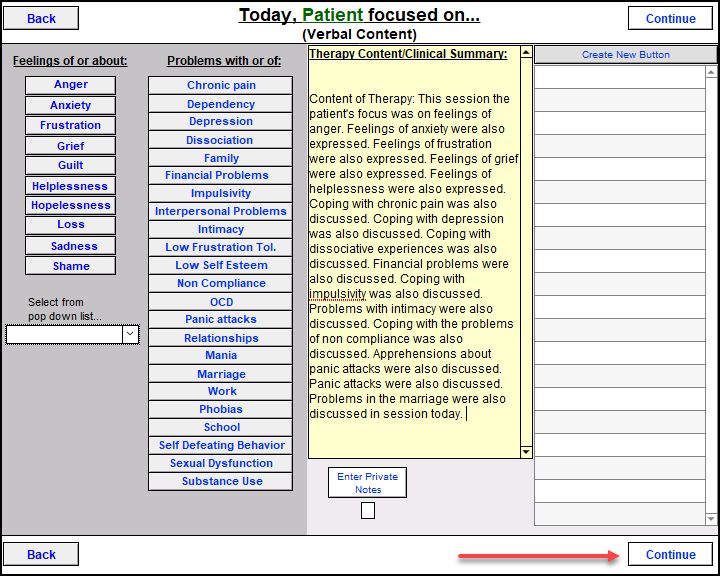Open the pop down list dropdown arrow
720x576 pixels.
(x=130, y=335)
